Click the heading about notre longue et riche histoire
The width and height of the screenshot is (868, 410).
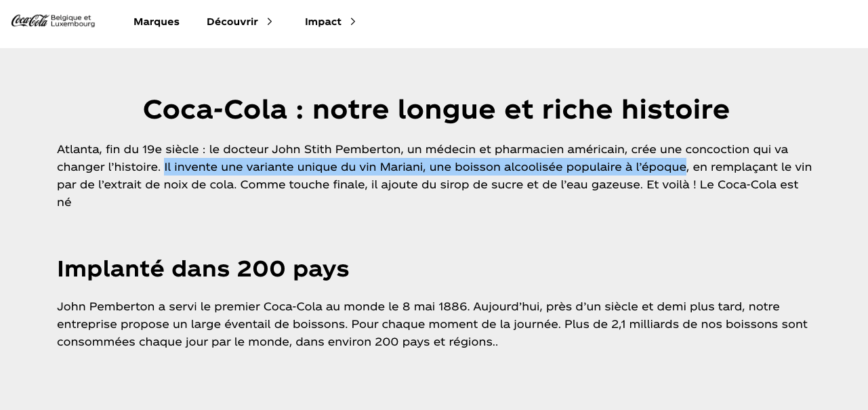click(436, 109)
